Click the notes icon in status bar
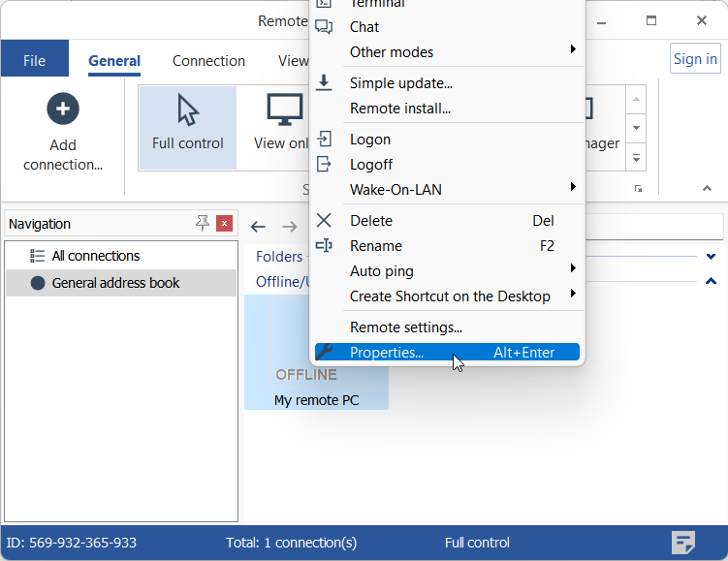728x561 pixels. [683, 543]
